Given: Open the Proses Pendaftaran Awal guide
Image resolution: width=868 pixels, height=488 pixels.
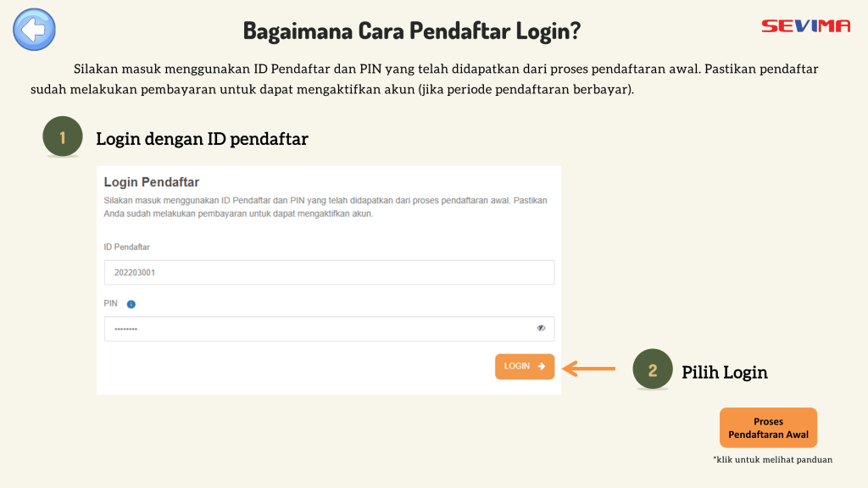Looking at the screenshot, I should click(x=768, y=428).
